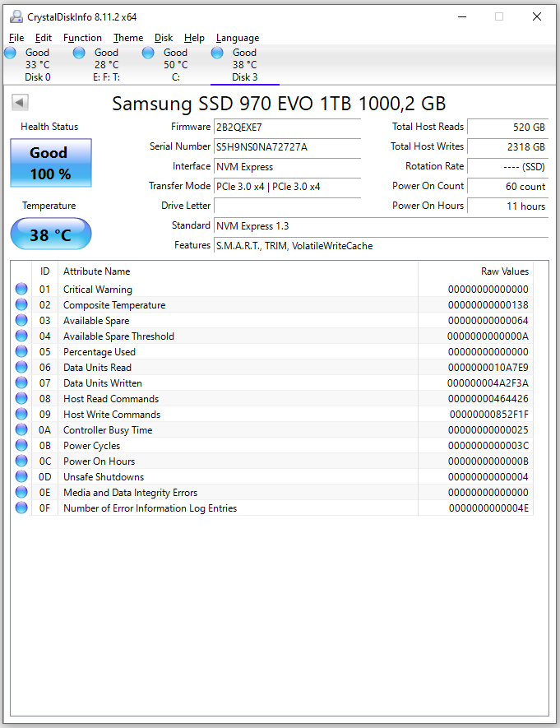560x728 pixels.
Task: Click the Health Status label
Action: coord(49,127)
